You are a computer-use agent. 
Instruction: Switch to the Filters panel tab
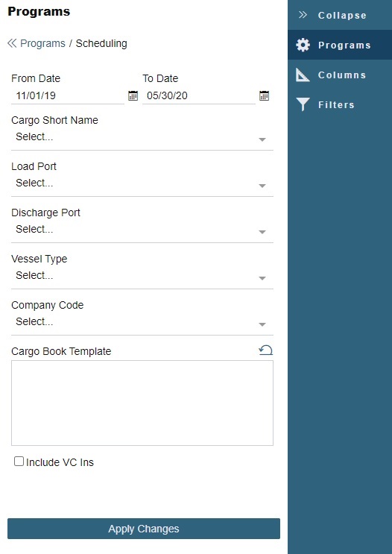[340, 104]
